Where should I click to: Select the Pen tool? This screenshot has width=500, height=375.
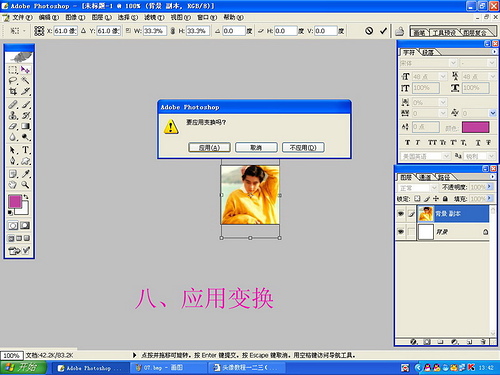(x=13, y=161)
